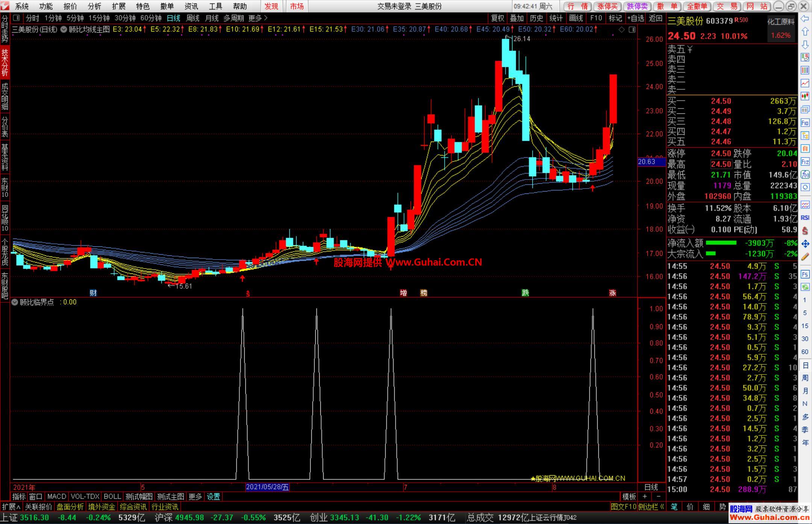Click the self-selected stocks 自 icon
The width and height of the screenshot is (812, 524).
(x=805, y=148)
